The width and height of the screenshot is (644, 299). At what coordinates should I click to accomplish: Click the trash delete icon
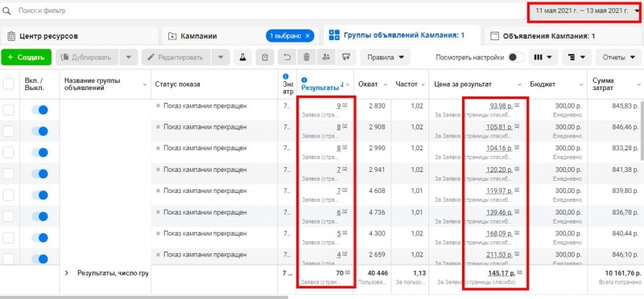pos(307,57)
